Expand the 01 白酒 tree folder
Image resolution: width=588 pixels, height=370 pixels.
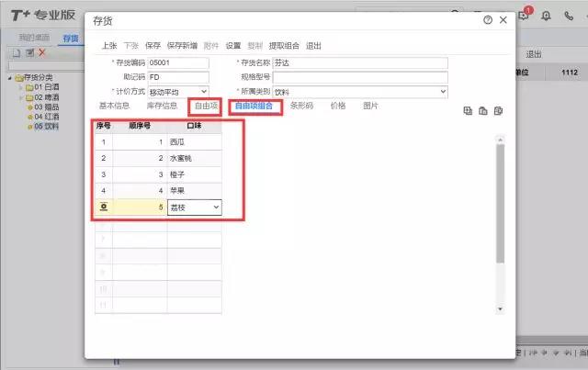point(21,87)
